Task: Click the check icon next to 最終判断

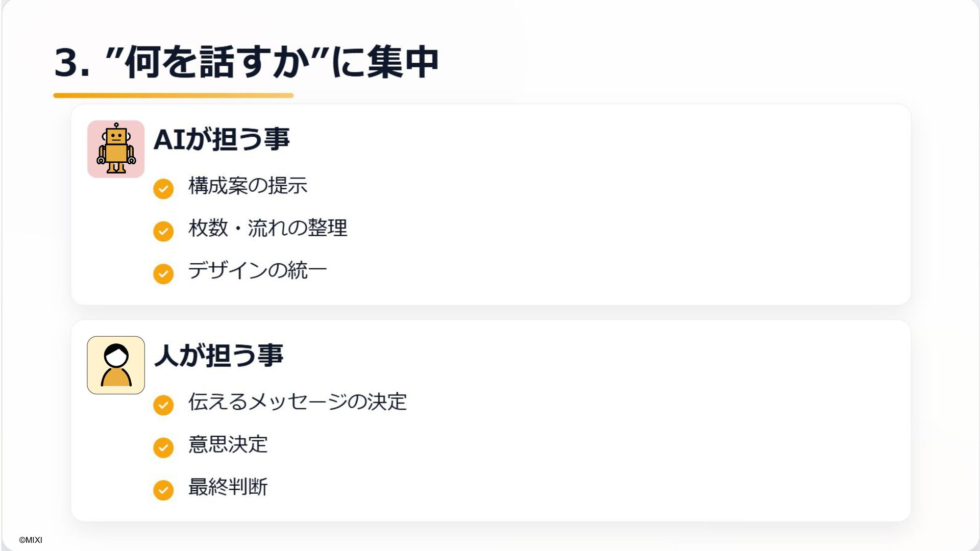Action: click(x=163, y=490)
